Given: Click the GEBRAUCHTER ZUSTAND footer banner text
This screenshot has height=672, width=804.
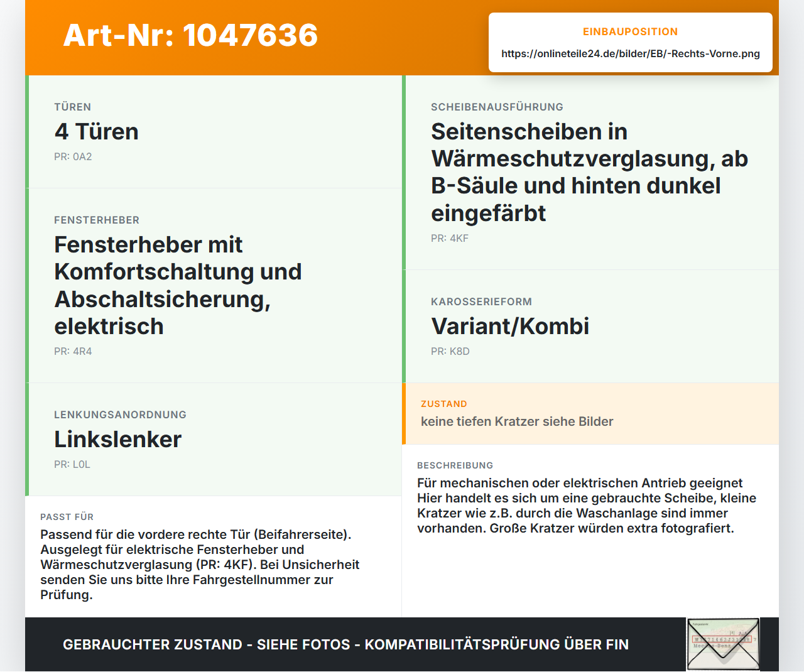Looking at the screenshot, I should tap(345, 644).
